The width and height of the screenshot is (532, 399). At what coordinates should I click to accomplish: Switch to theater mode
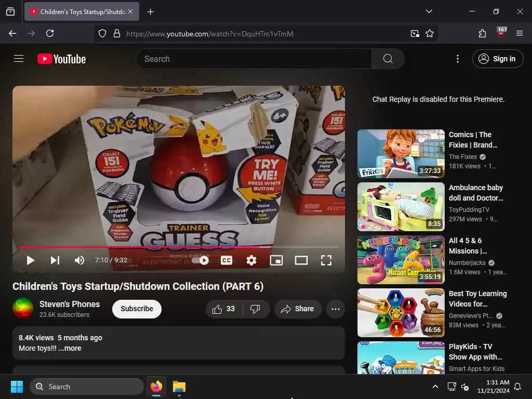[301, 260]
